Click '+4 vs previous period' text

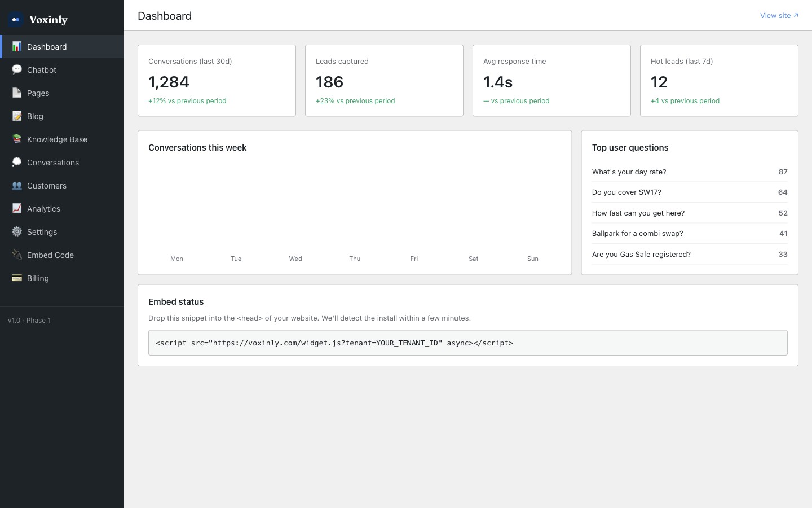[x=685, y=101]
